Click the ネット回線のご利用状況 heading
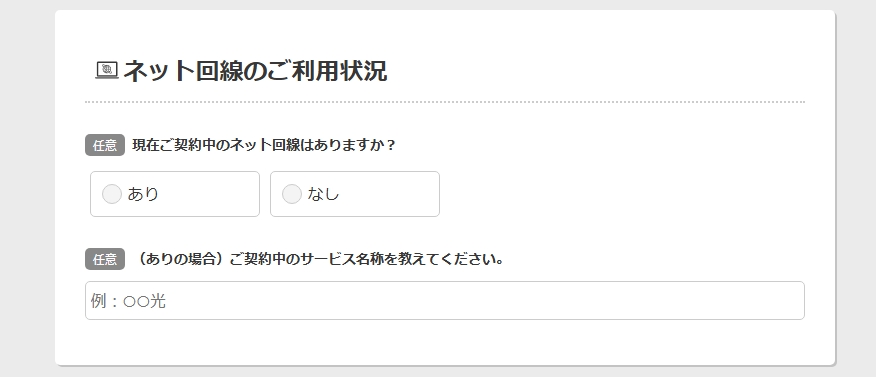The width and height of the screenshot is (876, 377). coord(255,71)
